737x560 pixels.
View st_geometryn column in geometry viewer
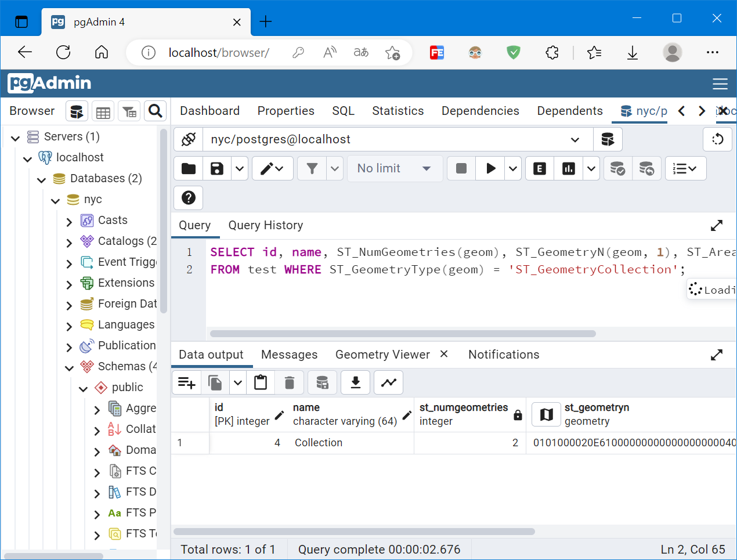point(546,414)
